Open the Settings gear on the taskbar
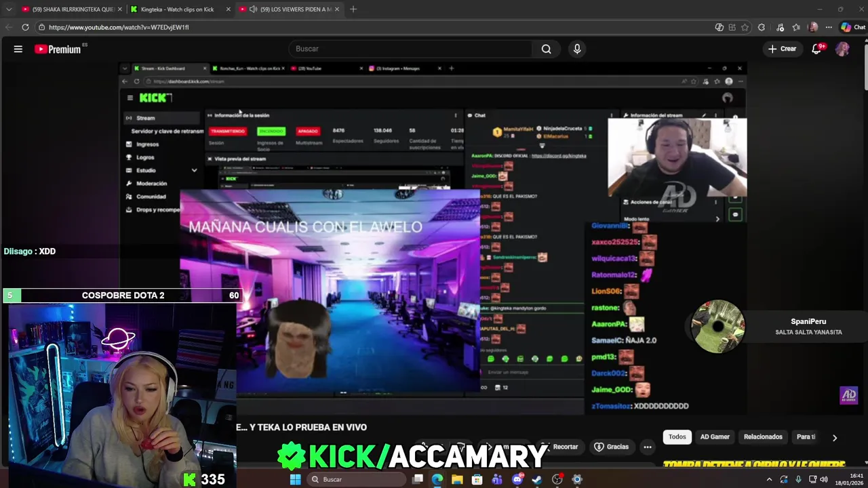Image resolution: width=868 pixels, height=488 pixels. click(x=577, y=479)
